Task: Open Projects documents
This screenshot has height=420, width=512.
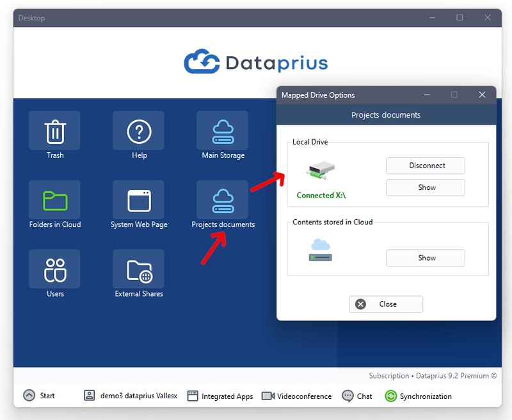Action: click(222, 200)
